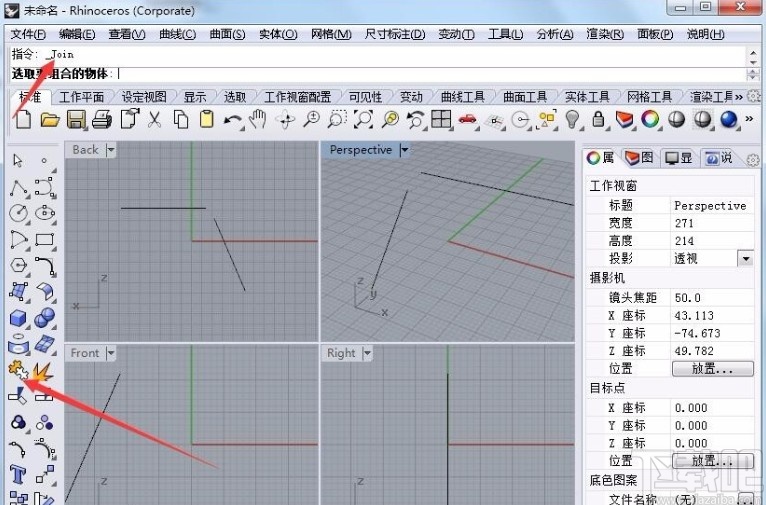This screenshot has height=505, width=766.
Task: Select the Rectangle tool
Action: [44, 240]
